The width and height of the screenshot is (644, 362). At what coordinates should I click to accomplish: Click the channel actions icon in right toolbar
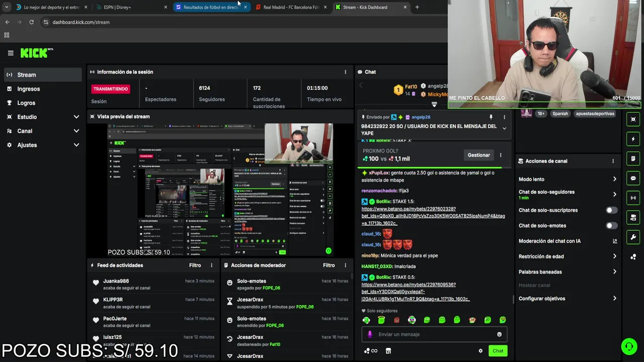click(x=633, y=217)
